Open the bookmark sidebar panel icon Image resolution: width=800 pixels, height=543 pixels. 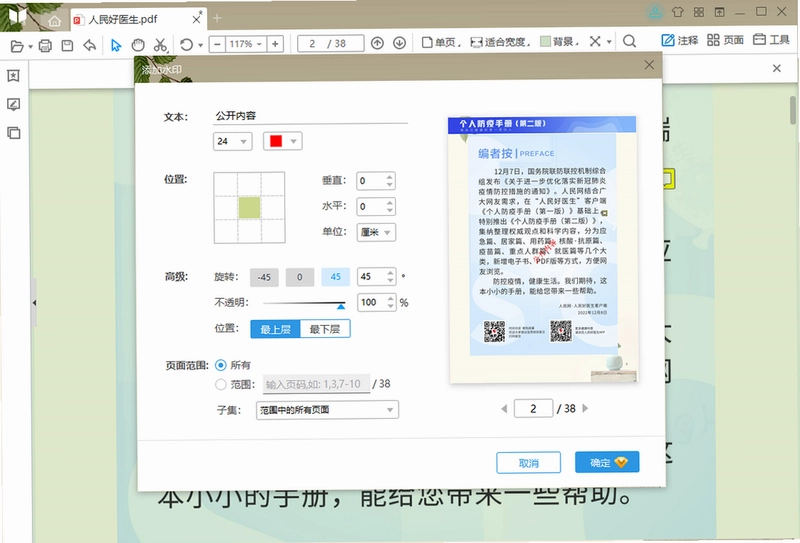(13, 76)
